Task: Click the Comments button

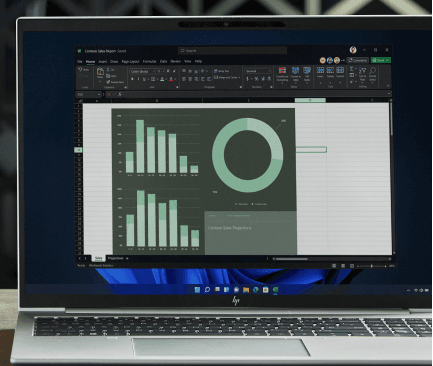Action: 358,60
